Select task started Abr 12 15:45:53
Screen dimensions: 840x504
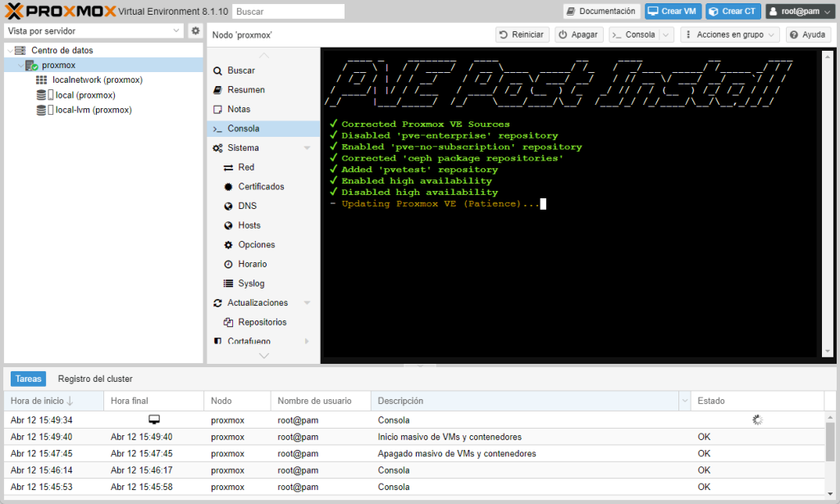coord(414,487)
